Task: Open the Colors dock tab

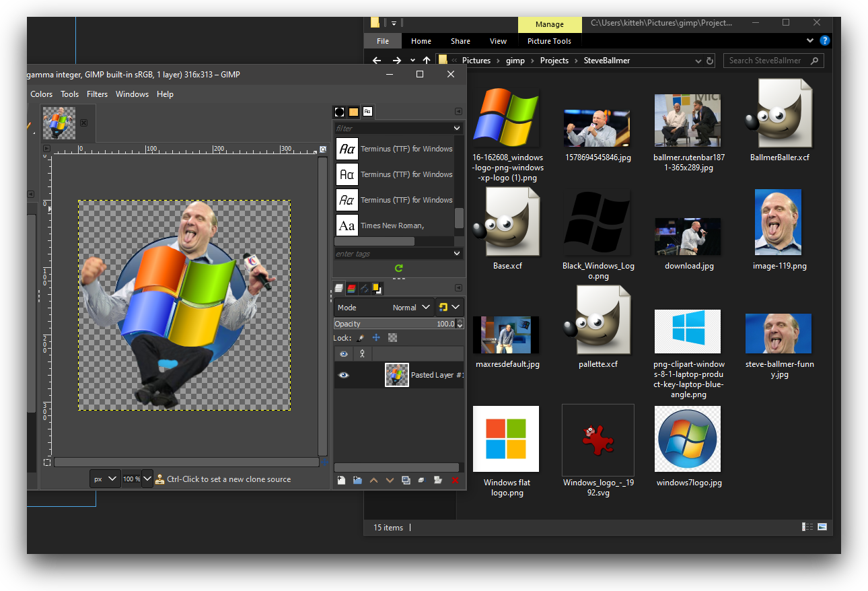Action: (x=377, y=288)
